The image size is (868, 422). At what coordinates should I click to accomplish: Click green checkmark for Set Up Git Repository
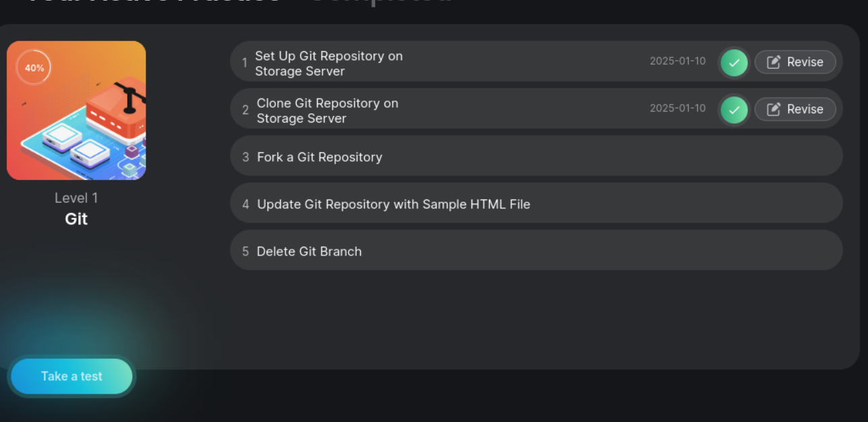coord(734,63)
